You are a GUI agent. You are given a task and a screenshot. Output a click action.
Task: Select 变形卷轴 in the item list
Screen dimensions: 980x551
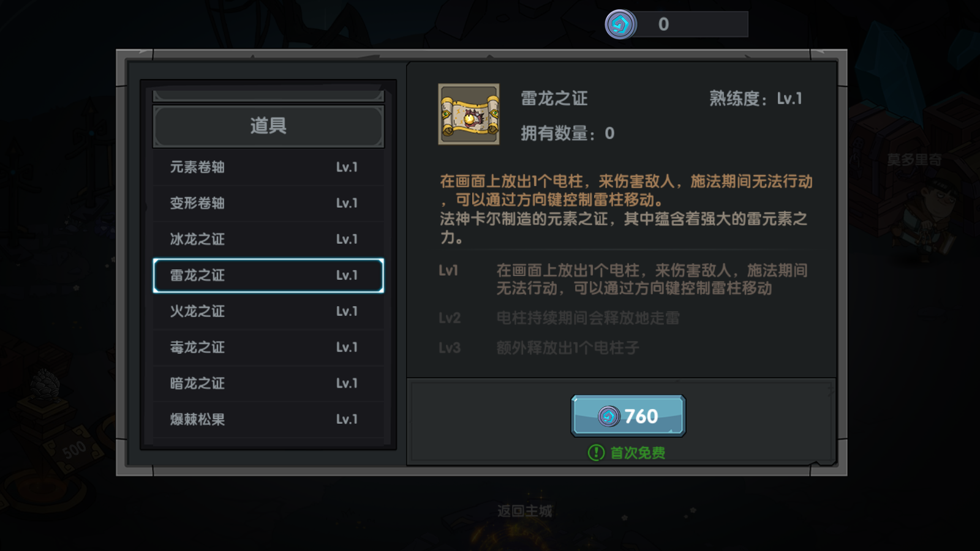(x=268, y=203)
